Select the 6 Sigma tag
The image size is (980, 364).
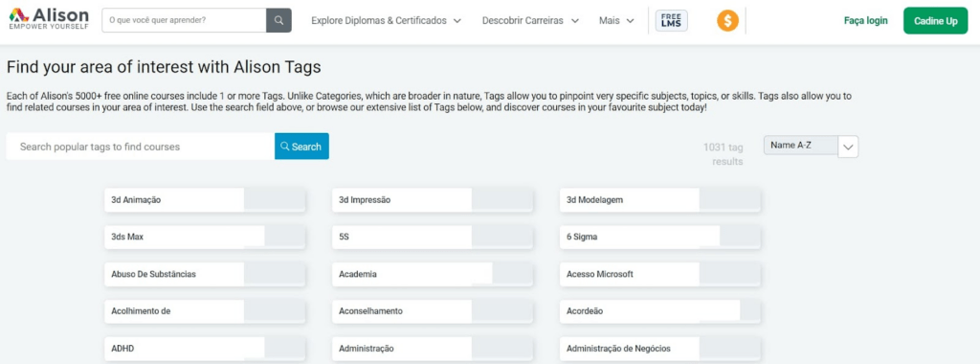[660, 237]
